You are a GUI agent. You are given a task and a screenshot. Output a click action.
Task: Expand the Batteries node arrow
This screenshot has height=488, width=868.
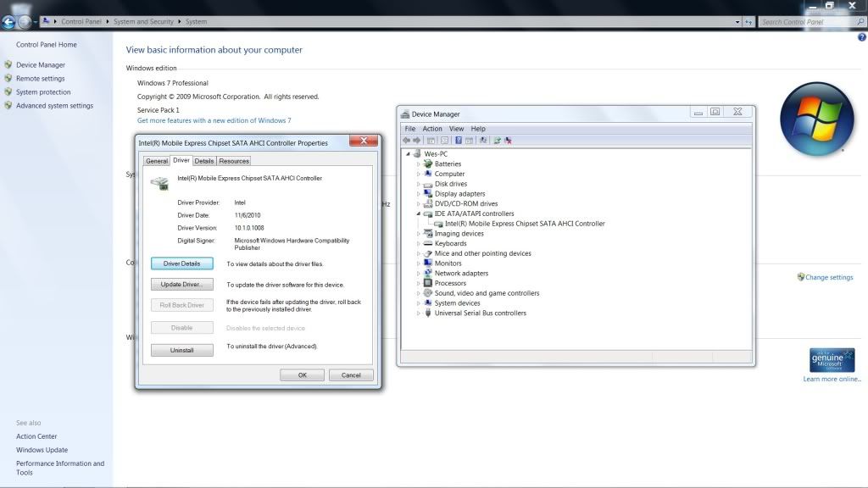[x=419, y=164]
